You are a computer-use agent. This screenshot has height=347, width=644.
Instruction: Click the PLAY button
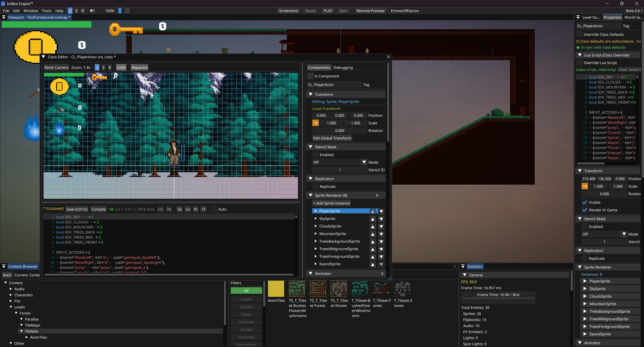point(328,11)
